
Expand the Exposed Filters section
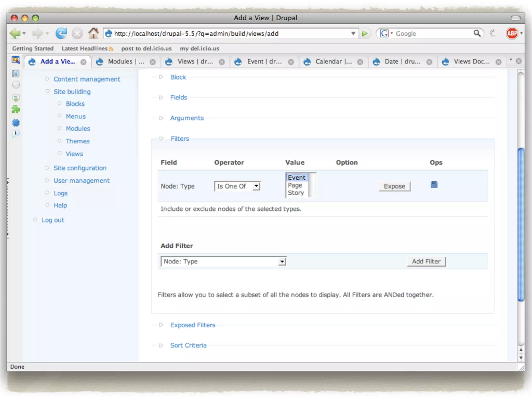coord(192,325)
